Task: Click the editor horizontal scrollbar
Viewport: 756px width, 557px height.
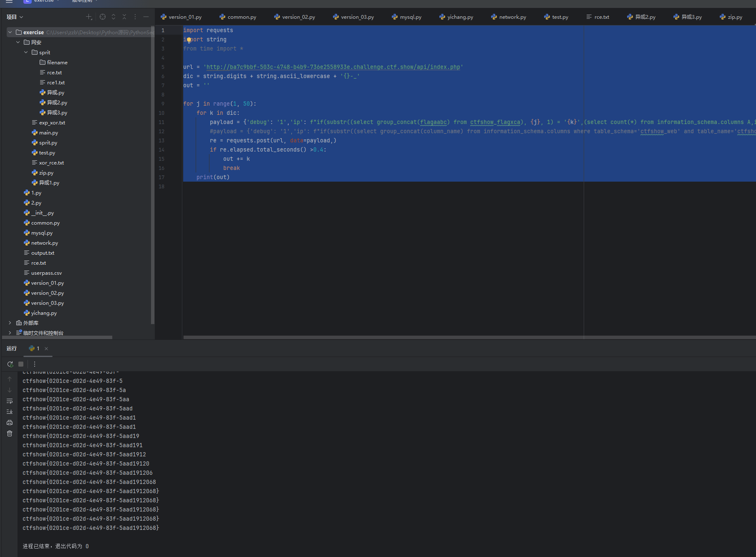Action: pos(469,337)
